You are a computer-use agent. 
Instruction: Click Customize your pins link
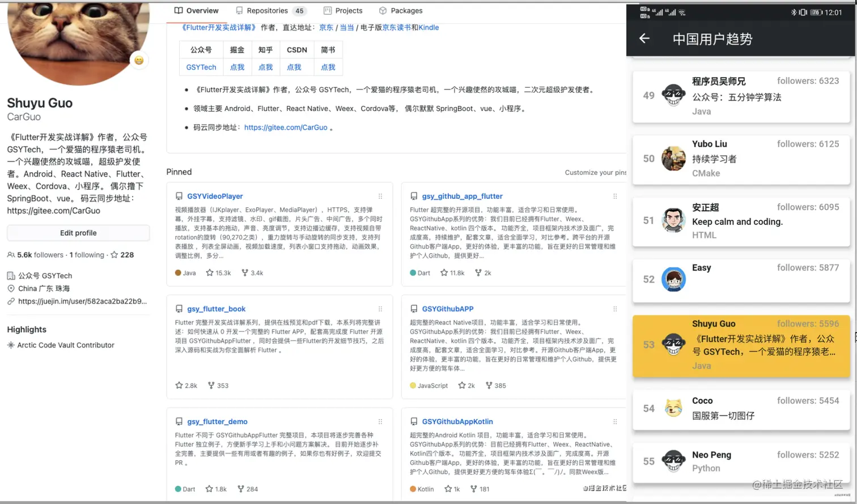coord(595,173)
